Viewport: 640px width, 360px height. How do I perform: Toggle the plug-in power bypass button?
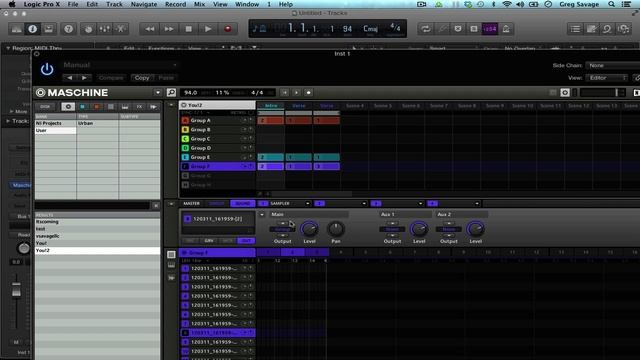[x=47, y=69]
